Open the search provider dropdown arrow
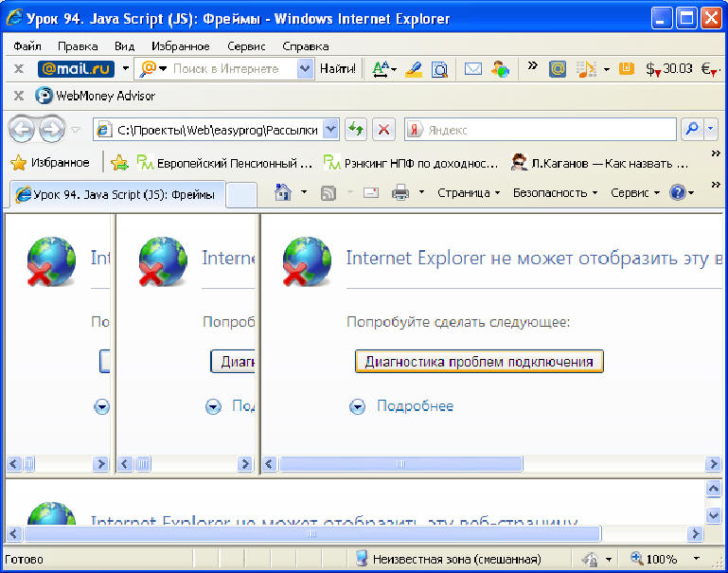This screenshot has width=728, height=573. click(711, 130)
